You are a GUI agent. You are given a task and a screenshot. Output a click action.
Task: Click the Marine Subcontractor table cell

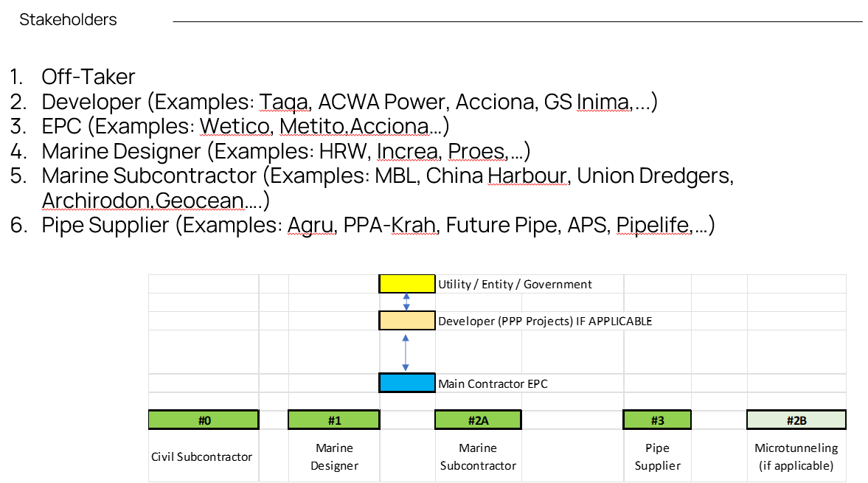click(x=479, y=456)
